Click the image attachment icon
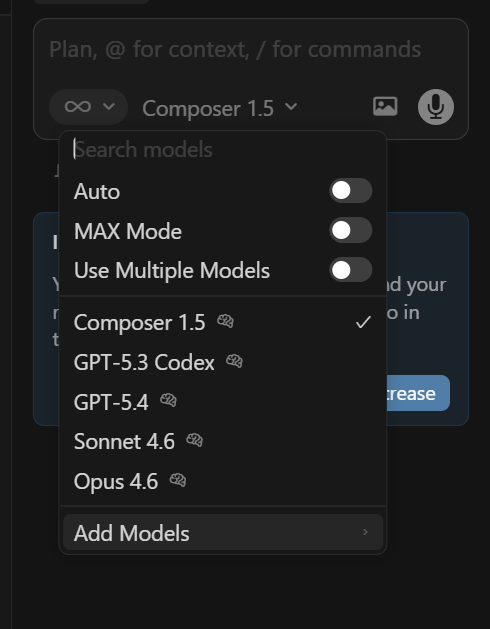This screenshot has height=629, width=490. (x=385, y=107)
